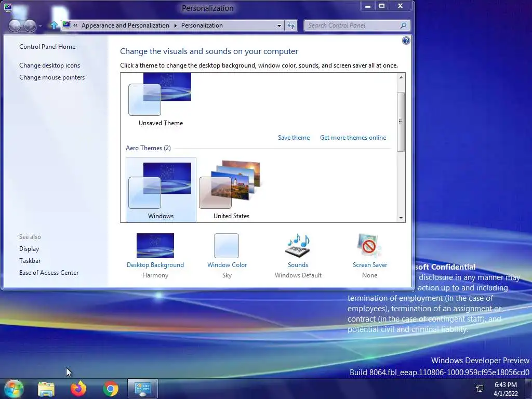Launch Firefox from the taskbar

point(78,389)
